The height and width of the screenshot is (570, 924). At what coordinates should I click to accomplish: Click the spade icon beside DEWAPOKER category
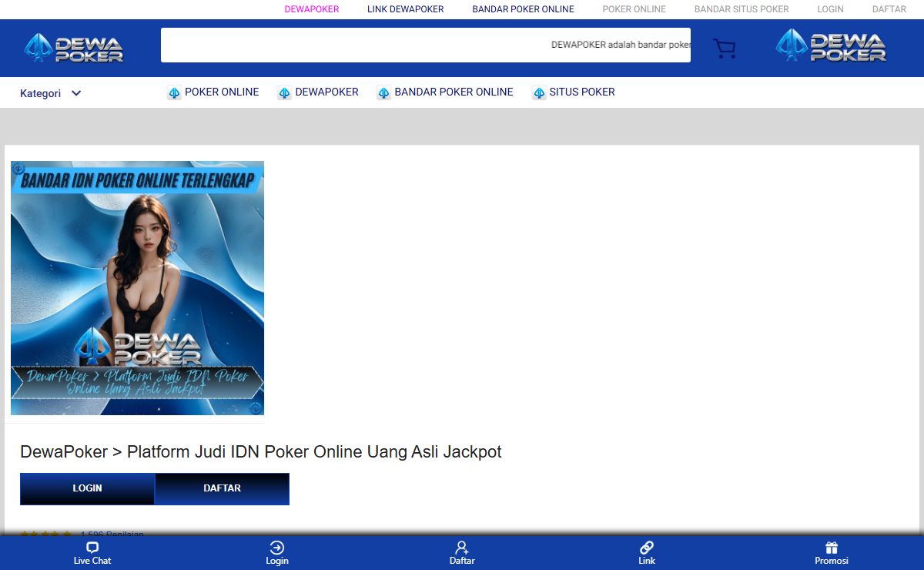click(285, 92)
